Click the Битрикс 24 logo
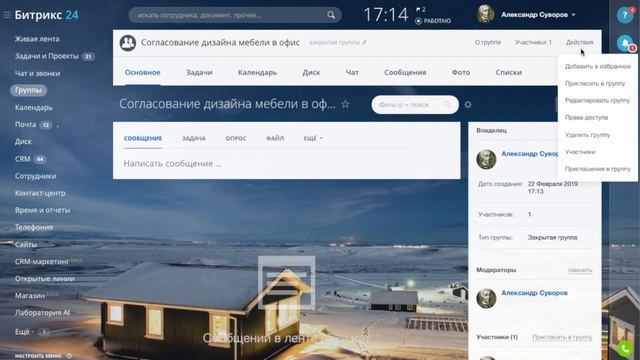The height and width of the screenshot is (360, 640). coord(47,15)
